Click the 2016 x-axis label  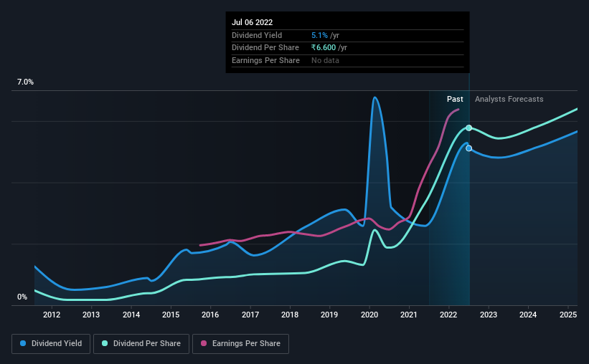pos(210,315)
